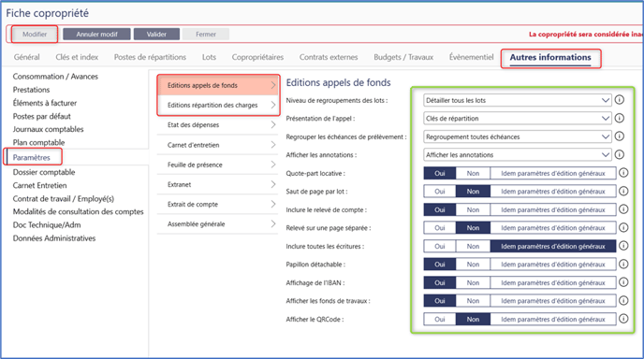The height and width of the screenshot is (359, 644).
Task: Select Paramètres in sidebar
Action: point(31,157)
